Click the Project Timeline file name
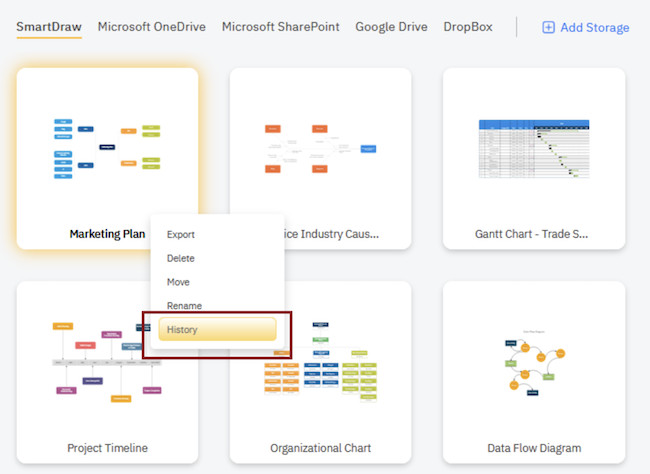 point(107,448)
